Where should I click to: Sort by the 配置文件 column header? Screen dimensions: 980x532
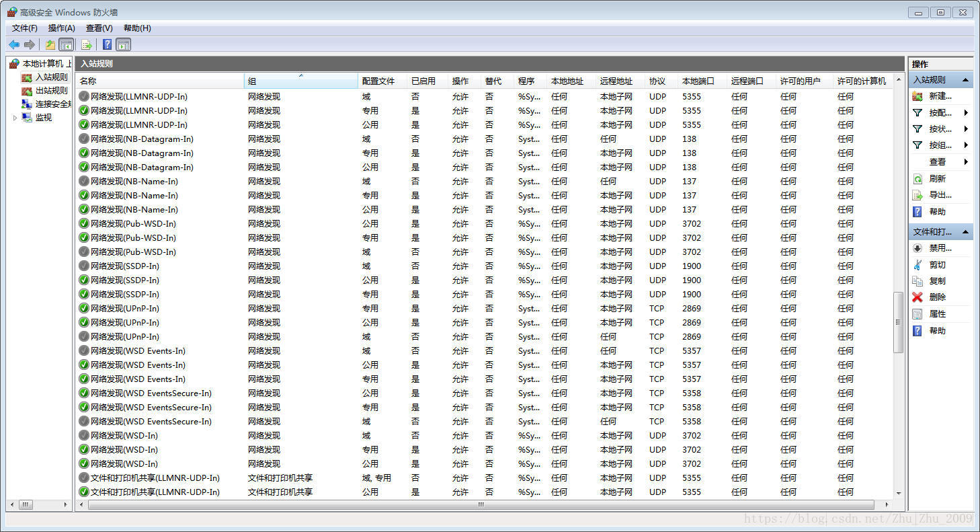click(x=383, y=81)
